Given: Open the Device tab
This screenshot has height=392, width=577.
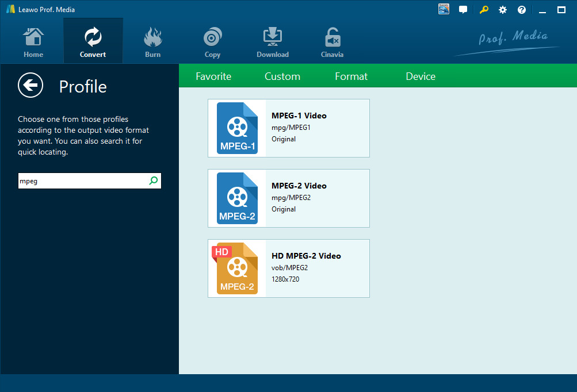Looking at the screenshot, I should [x=421, y=76].
